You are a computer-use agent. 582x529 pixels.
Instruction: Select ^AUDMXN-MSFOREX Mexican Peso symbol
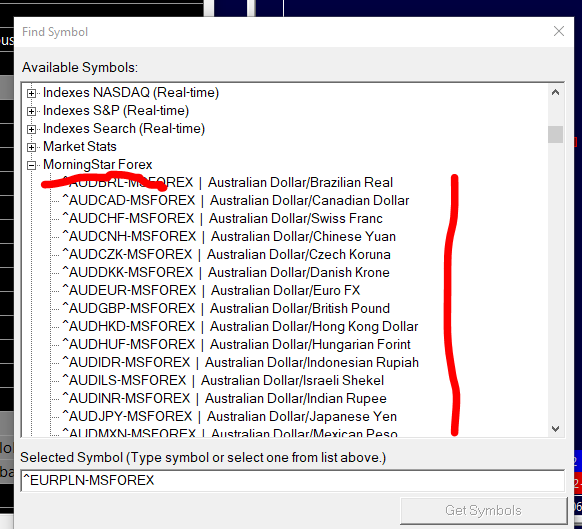(x=230, y=432)
